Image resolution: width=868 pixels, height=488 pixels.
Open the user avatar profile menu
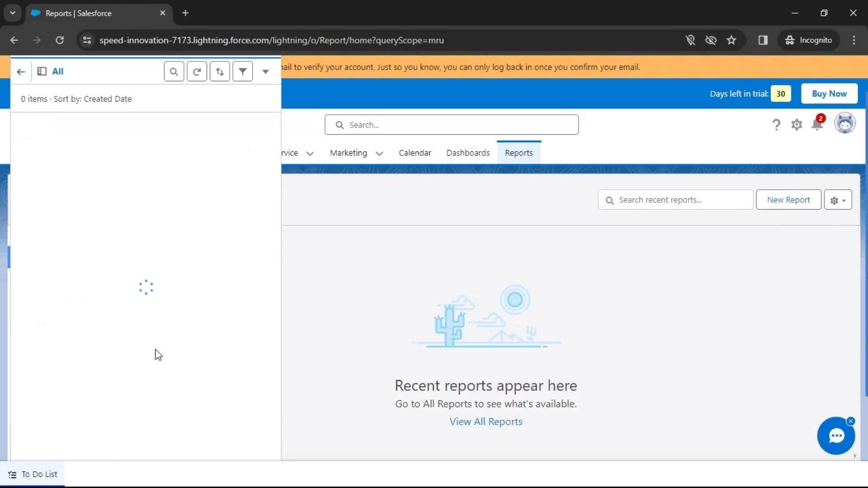(844, 123)
